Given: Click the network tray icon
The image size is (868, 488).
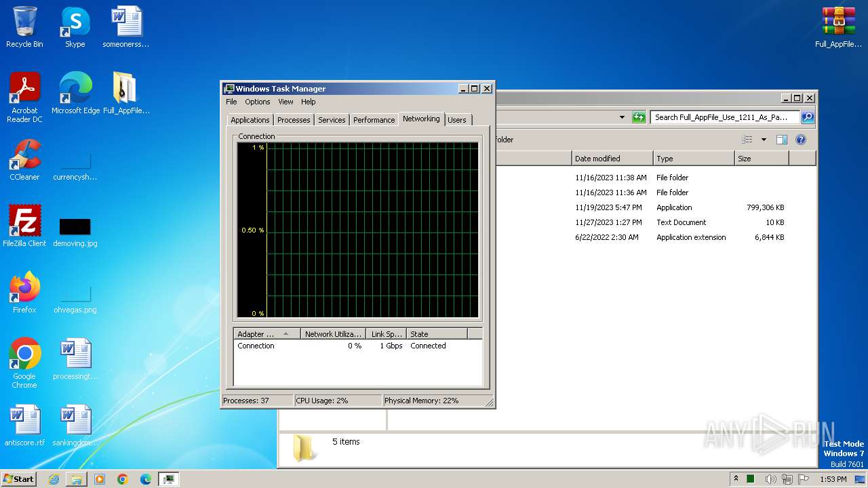Looking at the screenshot, I should [x=787, y=479].
